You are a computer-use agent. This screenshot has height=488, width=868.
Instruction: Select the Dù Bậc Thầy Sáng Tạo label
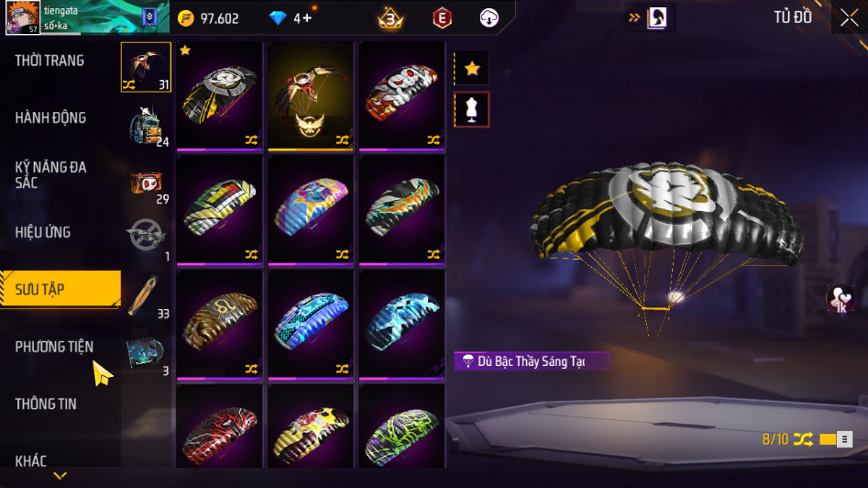point(533,361)
